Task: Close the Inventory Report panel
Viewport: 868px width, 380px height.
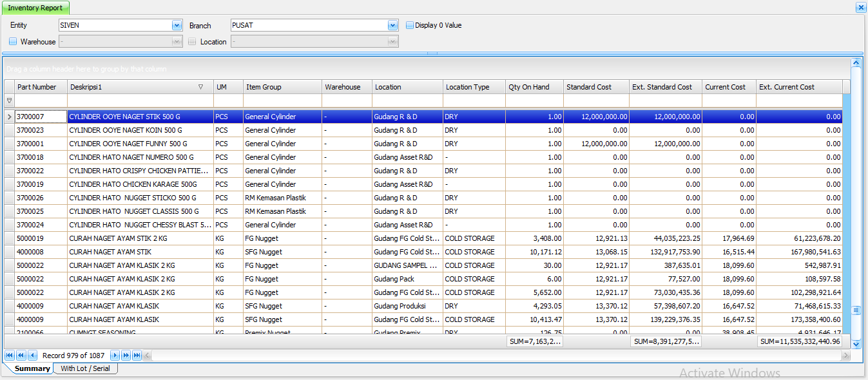Action: pyautogui.click(x=860, y=7)
